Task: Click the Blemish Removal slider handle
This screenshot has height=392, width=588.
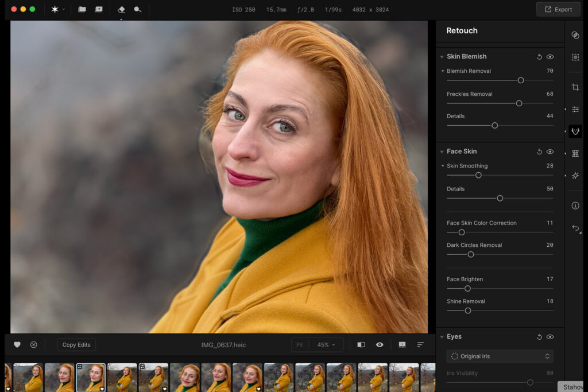Action: point(521,80)
